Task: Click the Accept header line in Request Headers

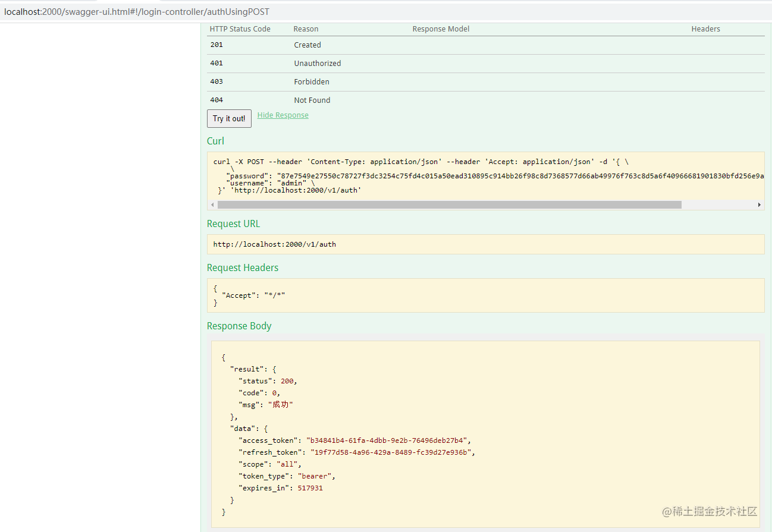Action: point(253,295)
